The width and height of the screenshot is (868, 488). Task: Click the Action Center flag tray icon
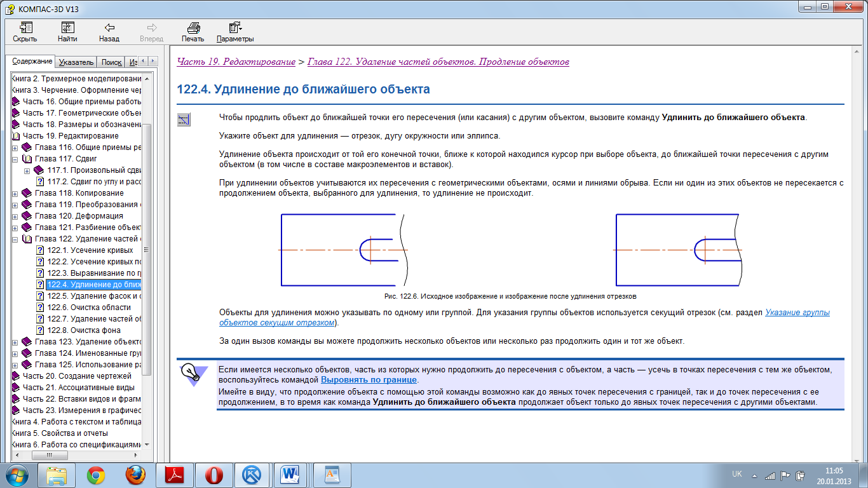(x=785, y=475)
